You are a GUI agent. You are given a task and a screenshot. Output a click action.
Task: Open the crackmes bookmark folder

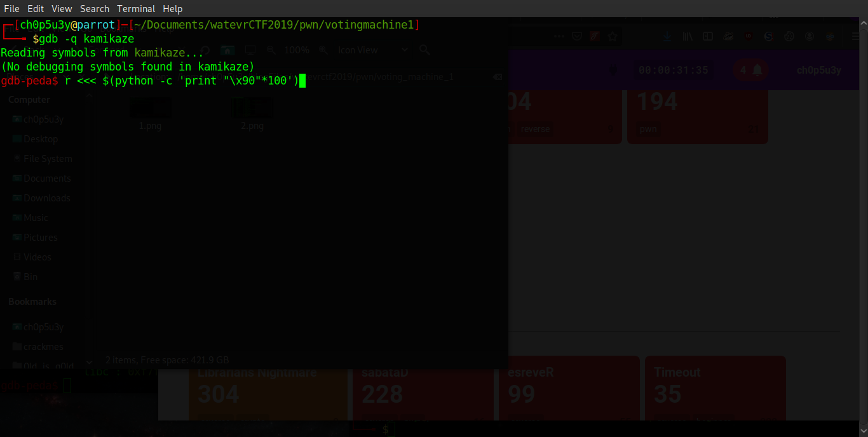coord(43,347)
